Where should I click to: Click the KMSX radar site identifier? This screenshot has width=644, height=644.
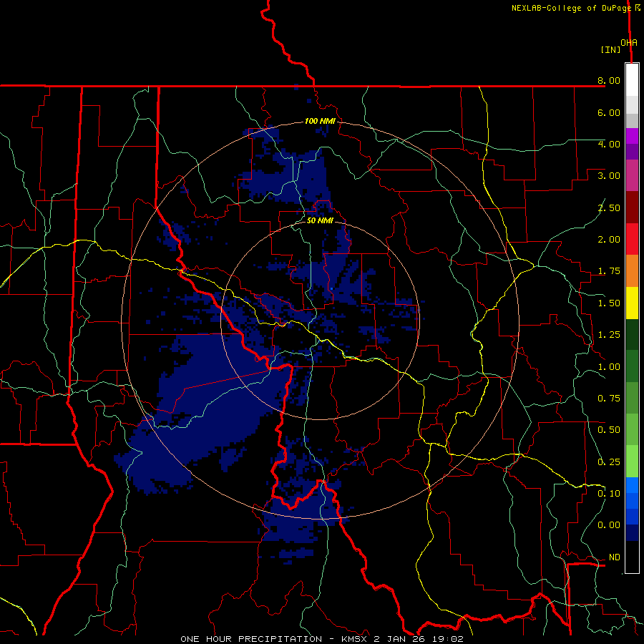click(x=355, y=639)
